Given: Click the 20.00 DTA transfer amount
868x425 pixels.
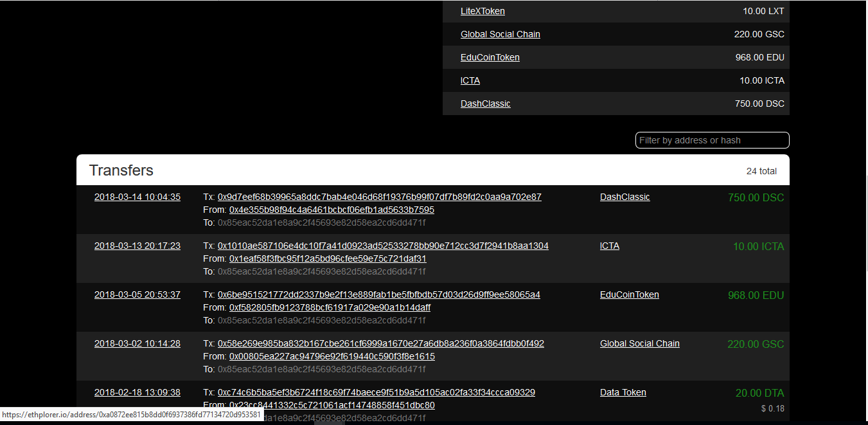Looking at the screenshot, I should tap(760, 393).
